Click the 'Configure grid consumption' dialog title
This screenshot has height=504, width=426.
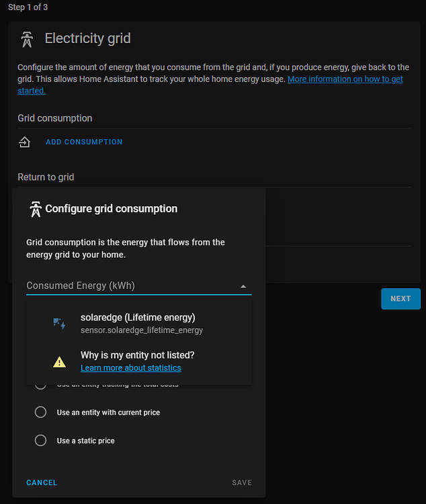coord(112,209)
